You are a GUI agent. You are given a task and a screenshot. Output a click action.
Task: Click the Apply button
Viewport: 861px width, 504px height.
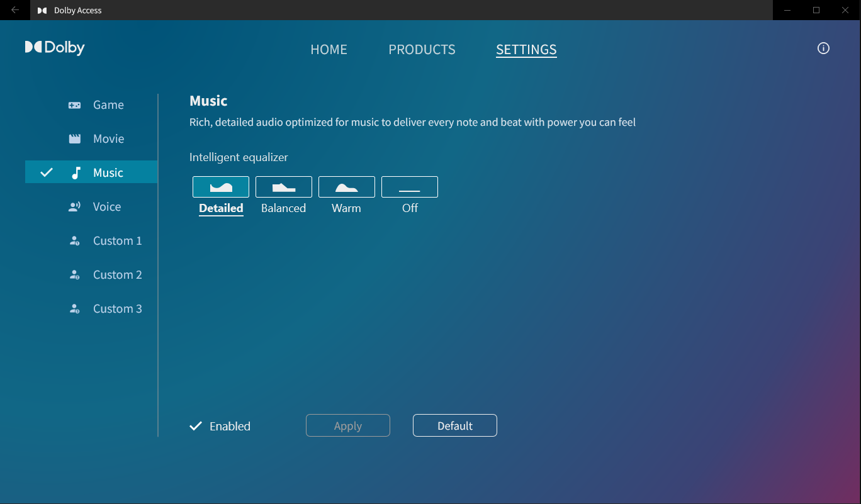tap(348, 425)
